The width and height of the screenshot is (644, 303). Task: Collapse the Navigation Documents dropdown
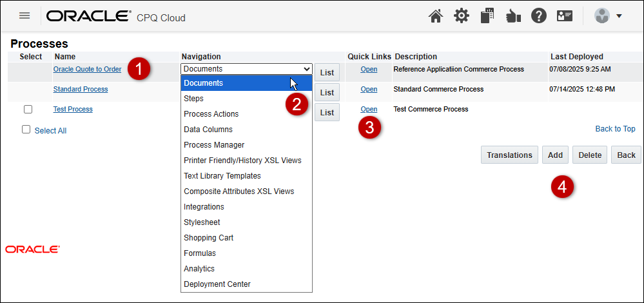pyautogui.click(x=246, y=69)
